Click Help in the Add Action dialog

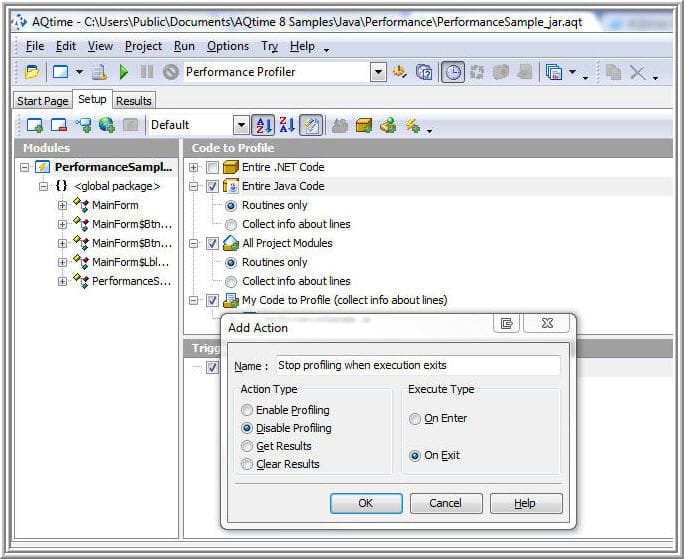(526, 504)
